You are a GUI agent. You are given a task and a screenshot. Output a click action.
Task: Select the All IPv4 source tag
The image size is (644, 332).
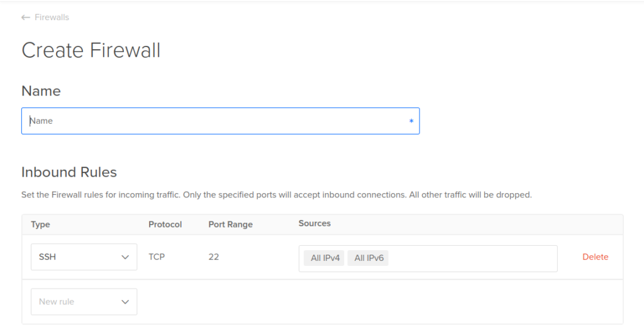coord(324,258)
